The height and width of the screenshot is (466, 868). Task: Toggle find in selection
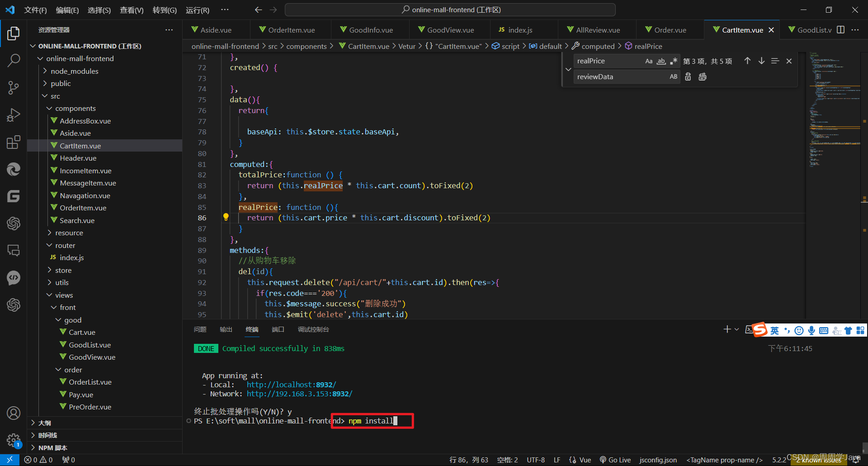click(x=775, y=61)
